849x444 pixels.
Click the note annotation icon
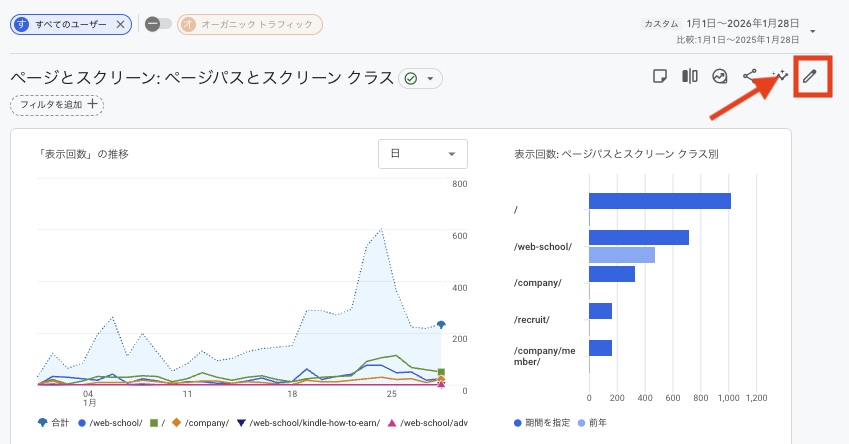(659, 76)
